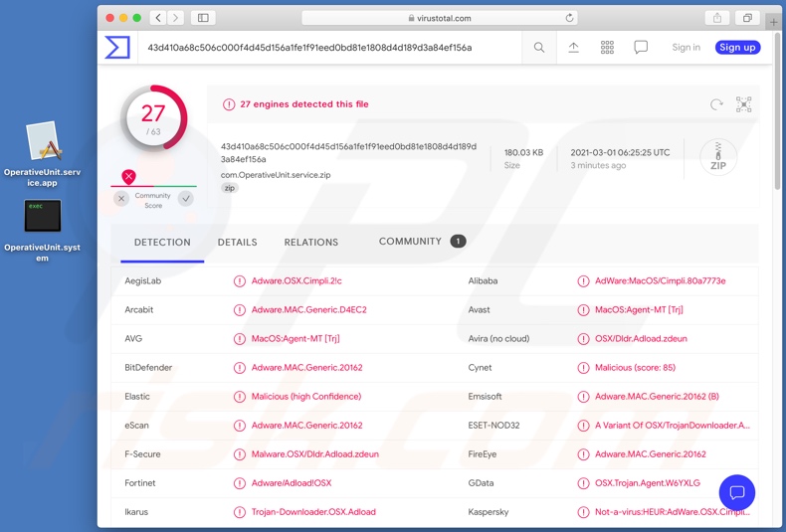Click the page vertical scrollbar
Screen dimensions: 786x532
tap(777, 110)
